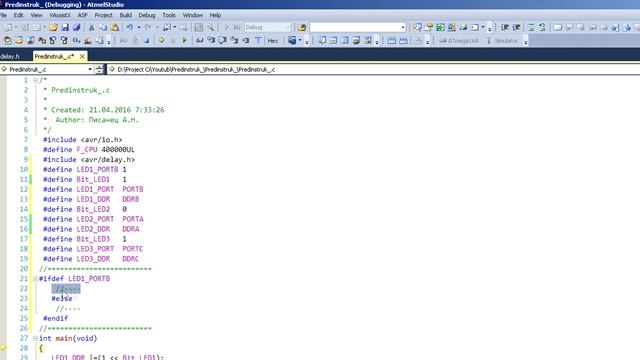Viewport: 640px width, 360px height.
Task: Click the Toolbox toolbar icon
Action: click(x=451, y=27)
